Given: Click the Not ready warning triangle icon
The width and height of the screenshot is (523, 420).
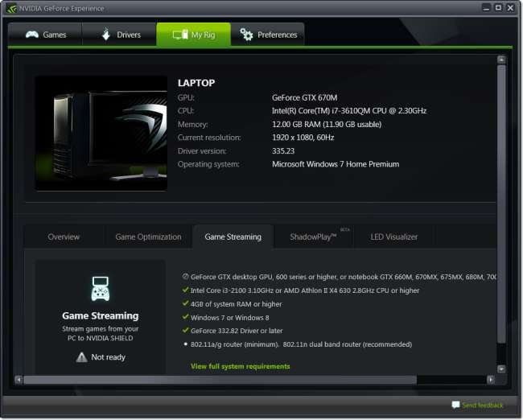Looking at the screenshot, I should 82,357.
